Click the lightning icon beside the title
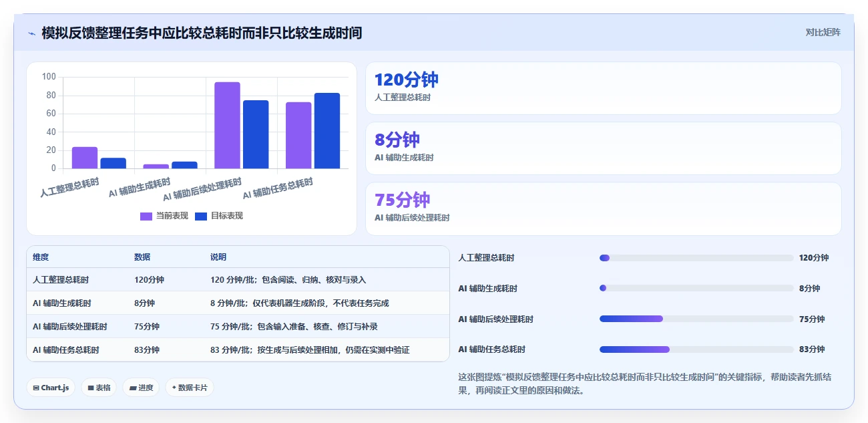Image resolution: width=868 pixels, height=423 pixels. pyautogui.click(x=31, y=33)
